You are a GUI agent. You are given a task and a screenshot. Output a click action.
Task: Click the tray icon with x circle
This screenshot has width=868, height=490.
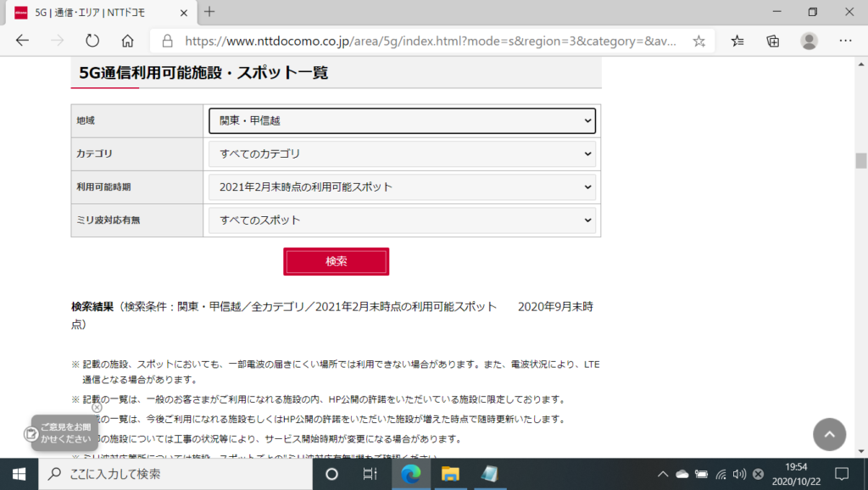coord(759,474)
